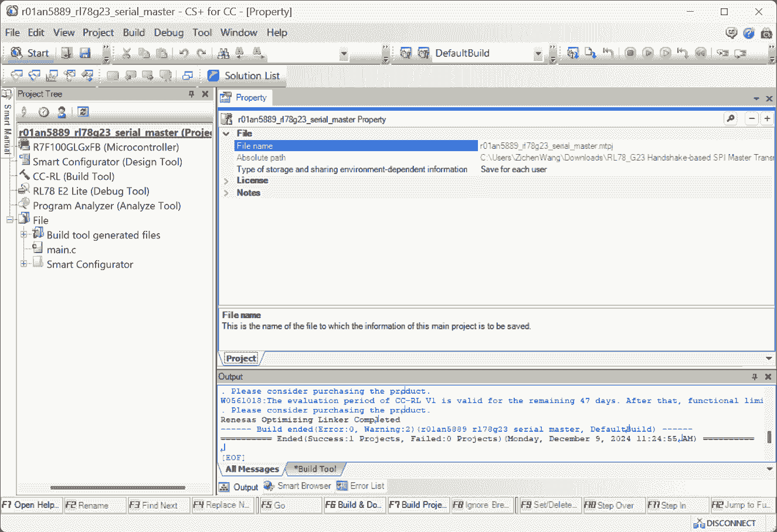
Task: Click the main.c file icon
Action: 38,249
